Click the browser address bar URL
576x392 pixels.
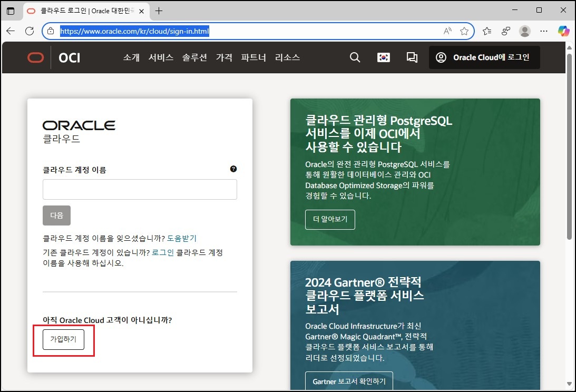(x=134, y=31)
